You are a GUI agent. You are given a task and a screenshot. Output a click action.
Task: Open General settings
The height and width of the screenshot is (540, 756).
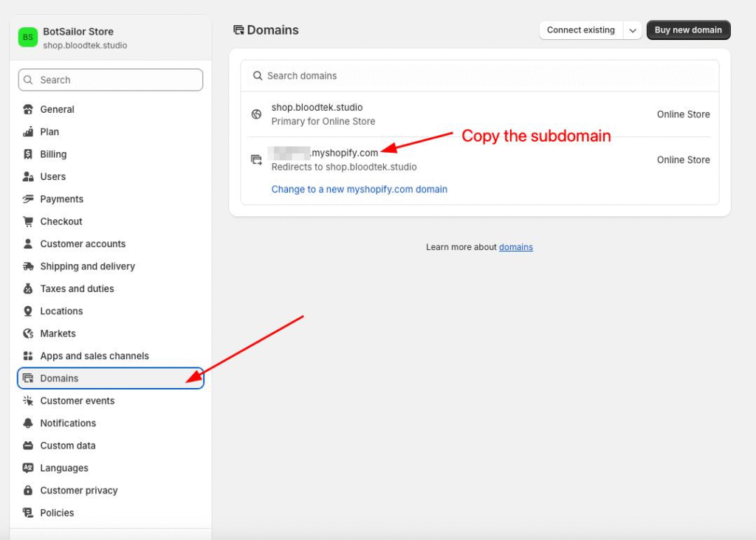(x=111, y=109)
